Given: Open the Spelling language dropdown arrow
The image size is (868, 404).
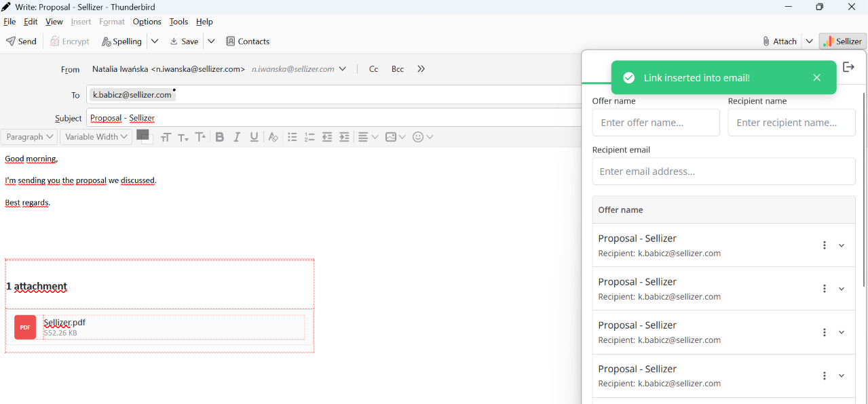Looking at the screenshot, I should point(155,41).
